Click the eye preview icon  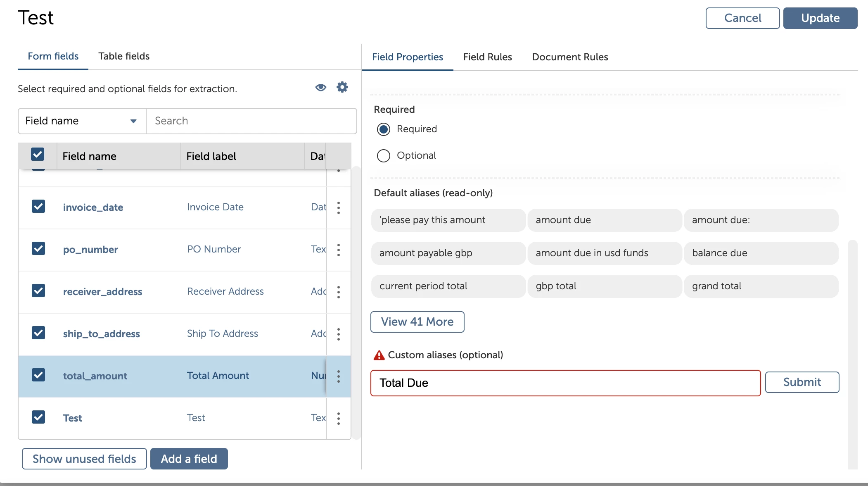pos(320,88)
